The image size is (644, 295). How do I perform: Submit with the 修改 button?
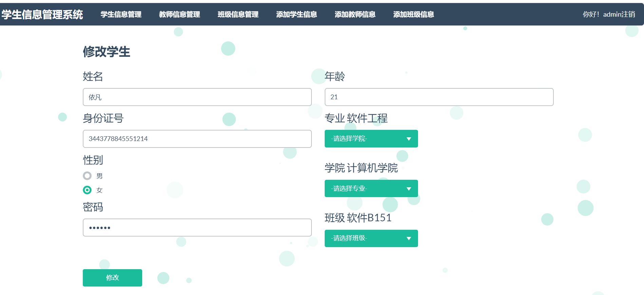pyautogui.click(x=112, y=278)
